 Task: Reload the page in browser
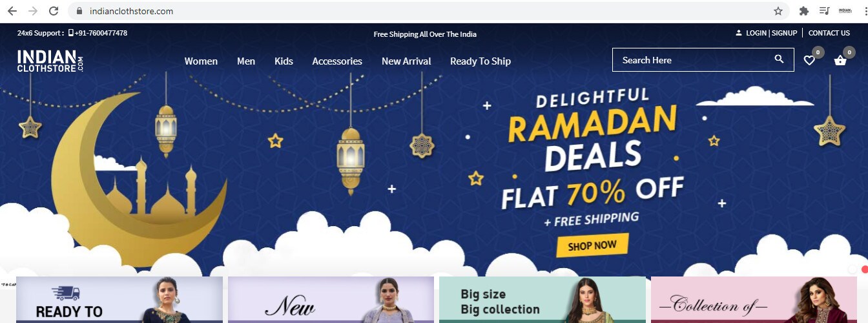(x=54, y=11)
